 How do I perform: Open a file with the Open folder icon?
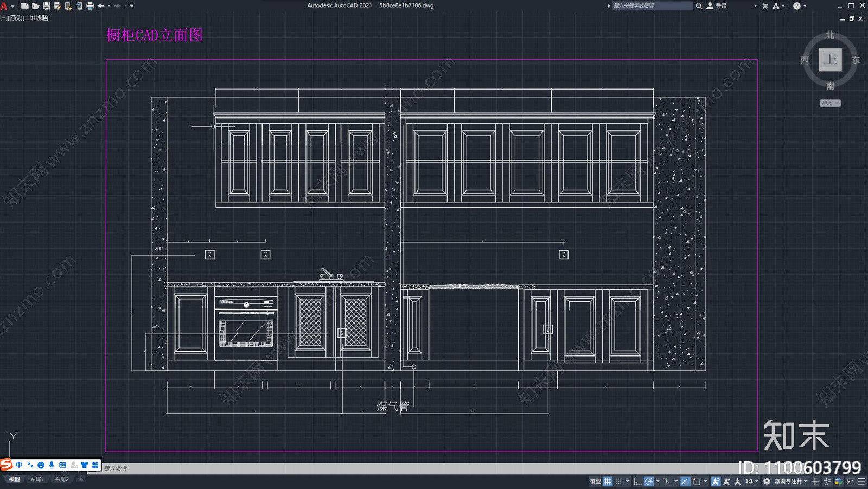coord(35,6)
